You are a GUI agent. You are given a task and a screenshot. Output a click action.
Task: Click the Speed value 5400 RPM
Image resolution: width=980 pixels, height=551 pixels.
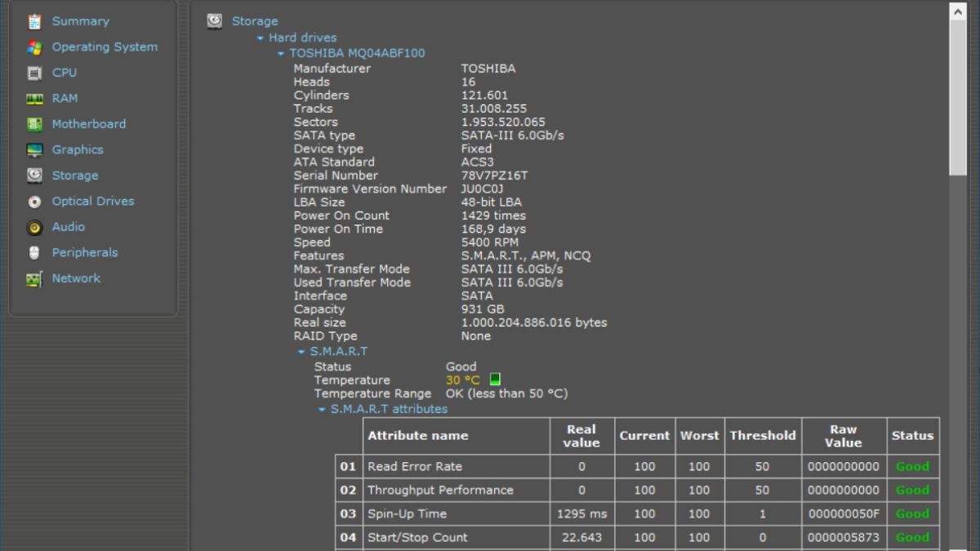pos(490,242)
